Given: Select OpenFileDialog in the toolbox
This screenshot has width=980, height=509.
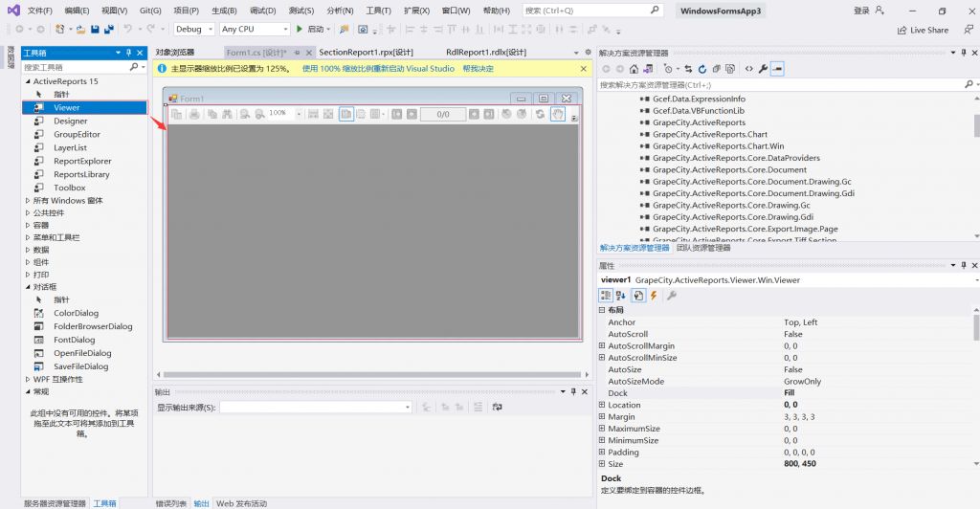Looking at the screenshot, I should 82,353.
